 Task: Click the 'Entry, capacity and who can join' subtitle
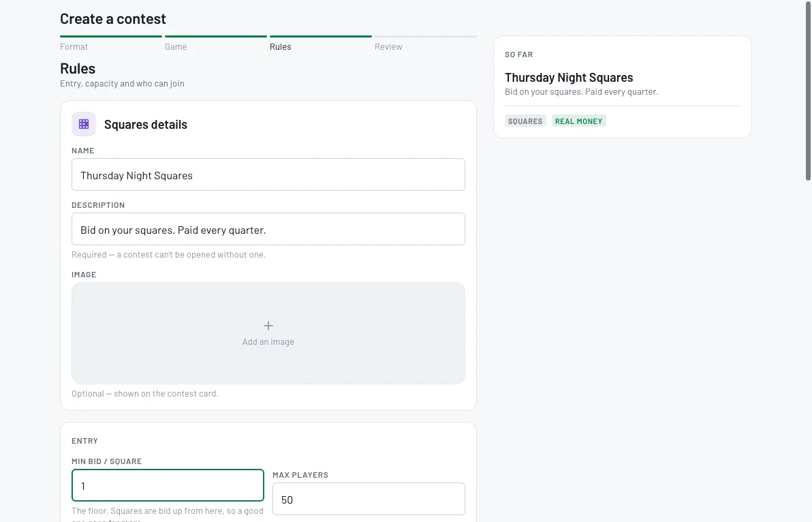[122, 83]
